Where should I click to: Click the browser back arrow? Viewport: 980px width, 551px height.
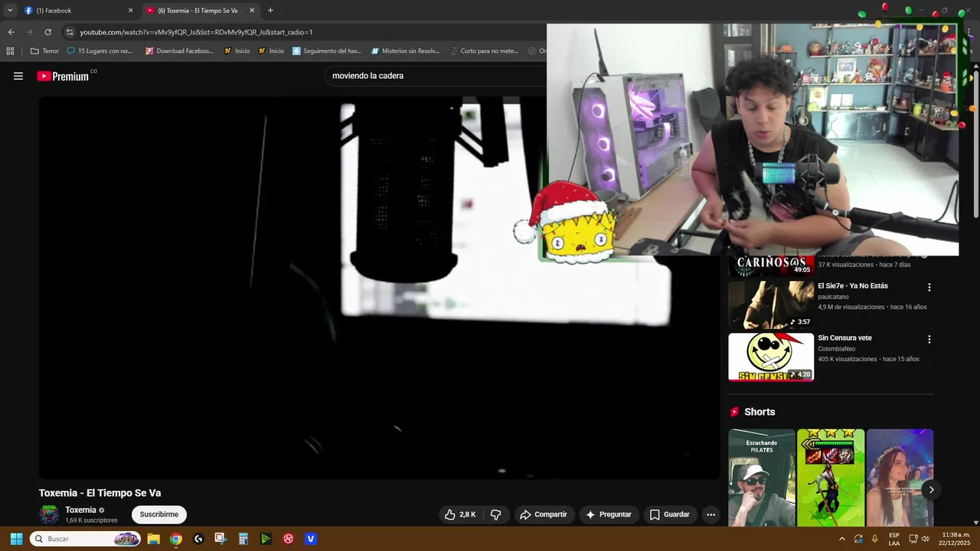point(11,32)
